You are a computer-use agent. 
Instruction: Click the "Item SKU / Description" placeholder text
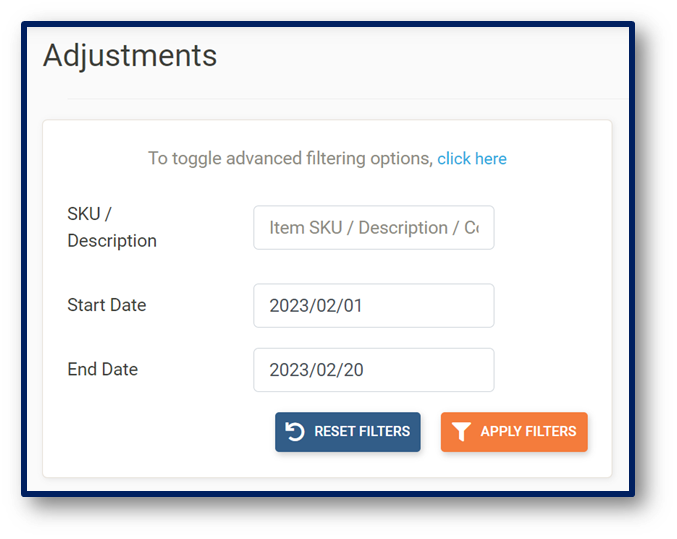[372, 228]
